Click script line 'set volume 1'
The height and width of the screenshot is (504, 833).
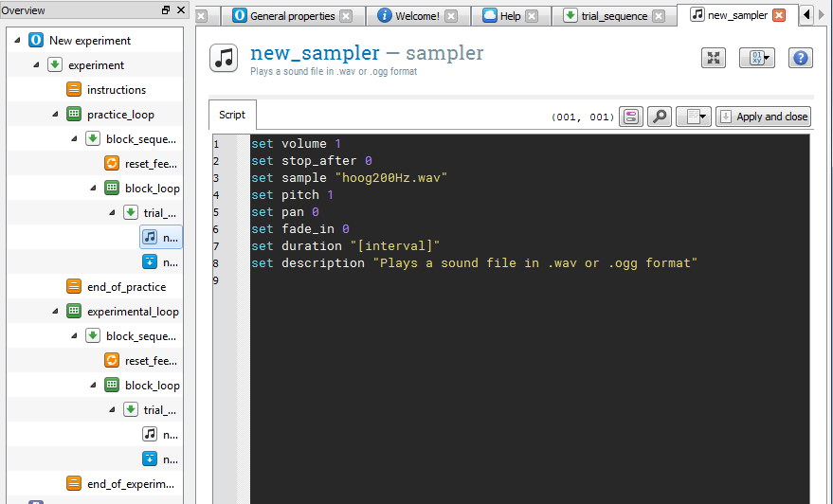pyautogui.click(x=296, y=143)
